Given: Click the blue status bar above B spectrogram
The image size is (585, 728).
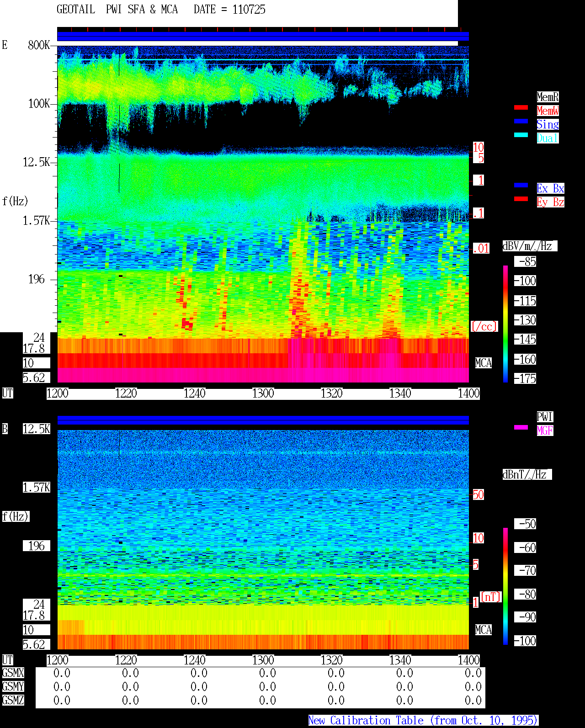Looking at the screenshot, I should (263, 420).
